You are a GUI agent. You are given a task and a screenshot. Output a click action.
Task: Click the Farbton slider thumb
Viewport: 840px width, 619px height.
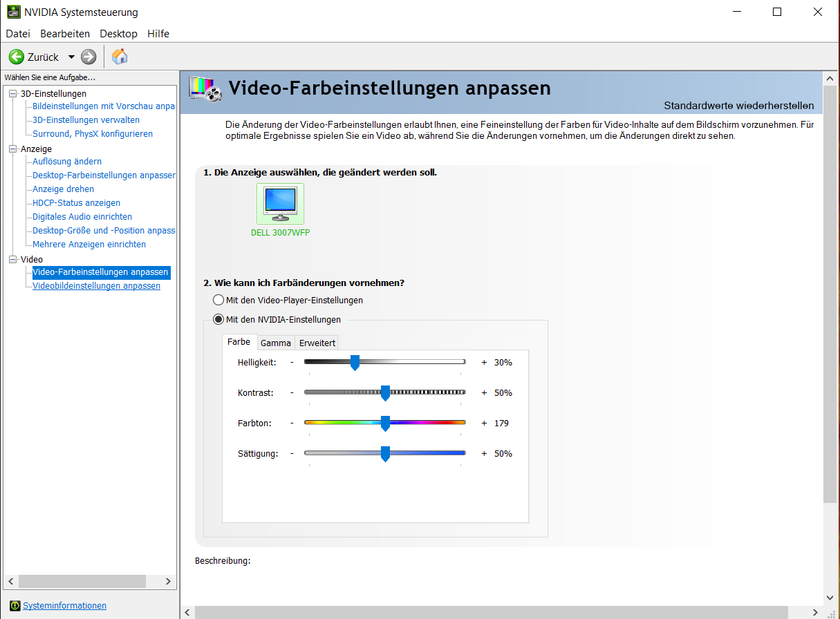tap(385, 423)
